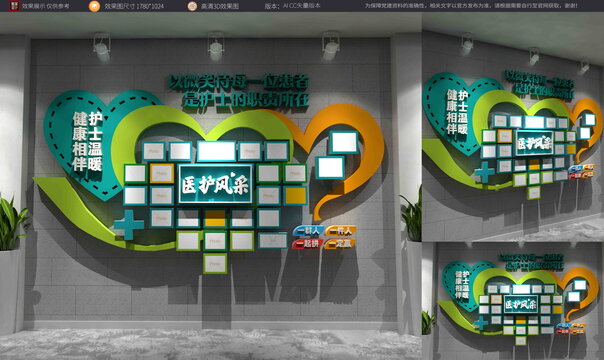Image resolution: width=604 pixels, height=360 pixels.
Task: Open the top-right angled view thumbnail
Action: 513,127
